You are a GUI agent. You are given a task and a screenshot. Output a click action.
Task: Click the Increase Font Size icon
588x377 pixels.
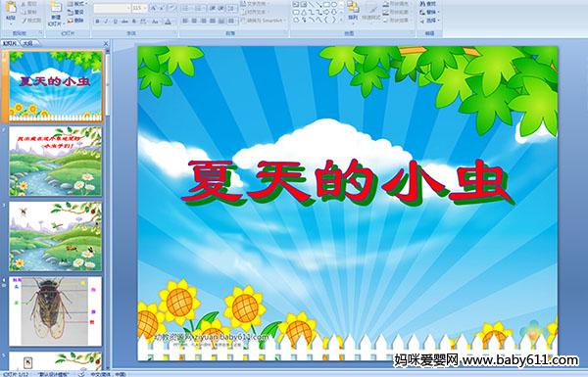[x=154, y=8]
